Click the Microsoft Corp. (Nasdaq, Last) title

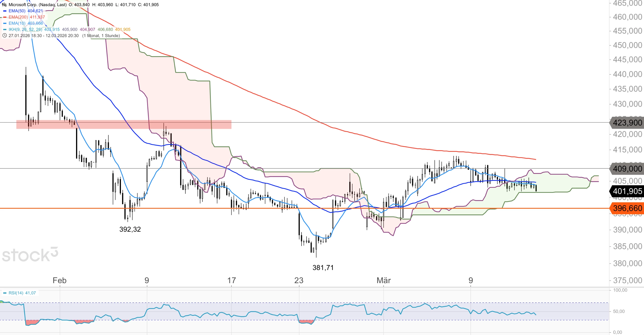(38, 5)
